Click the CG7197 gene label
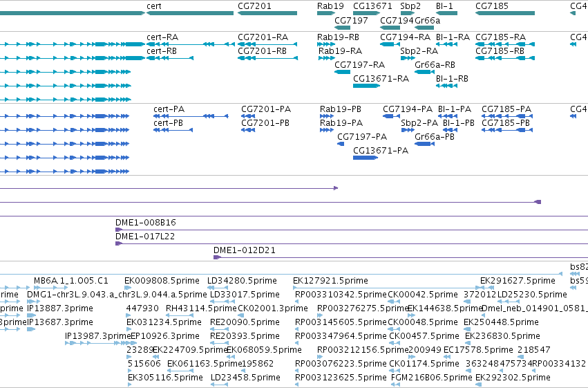The image size is (588, 388). point(351,20)
